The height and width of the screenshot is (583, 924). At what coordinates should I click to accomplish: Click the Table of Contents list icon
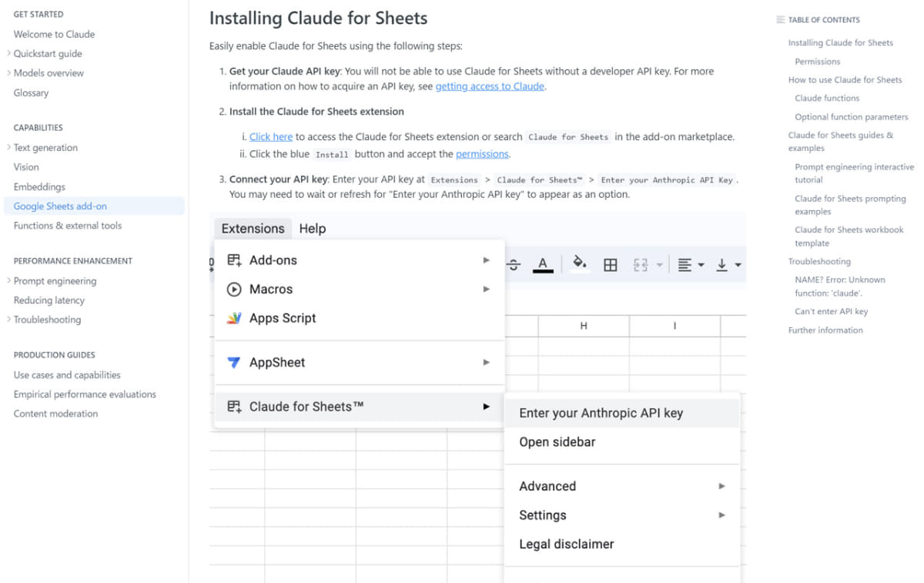click(781, 20)
